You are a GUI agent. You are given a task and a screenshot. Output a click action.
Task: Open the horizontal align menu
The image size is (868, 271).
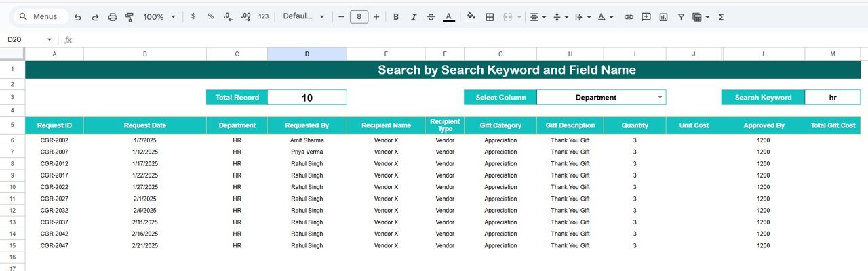(x=538, y=17)
